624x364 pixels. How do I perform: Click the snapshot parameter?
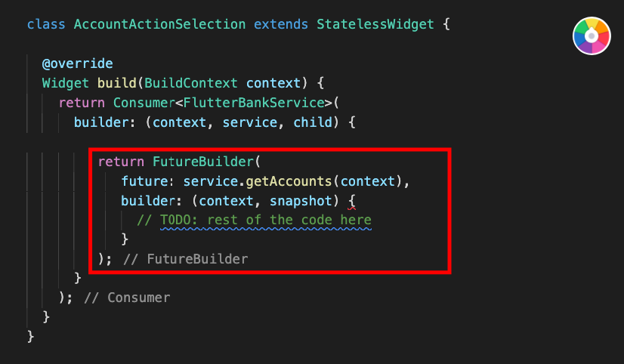(x=301, y=200)
